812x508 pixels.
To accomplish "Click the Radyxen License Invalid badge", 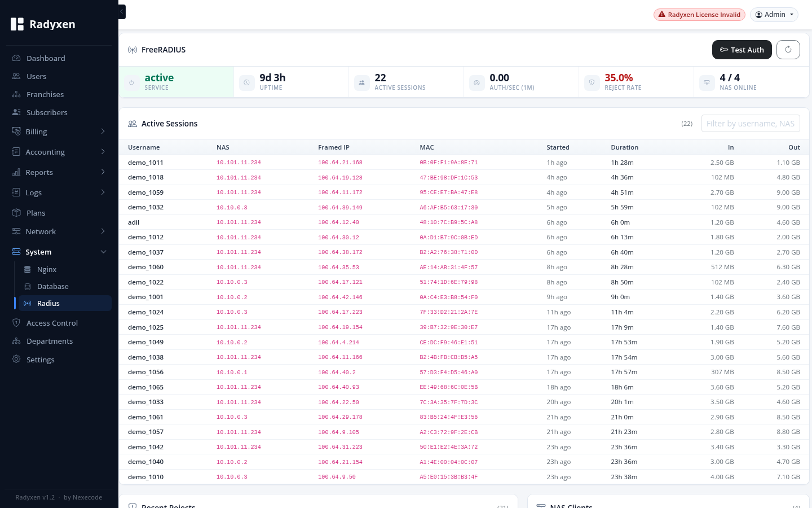I will click(x=699, y=15).
